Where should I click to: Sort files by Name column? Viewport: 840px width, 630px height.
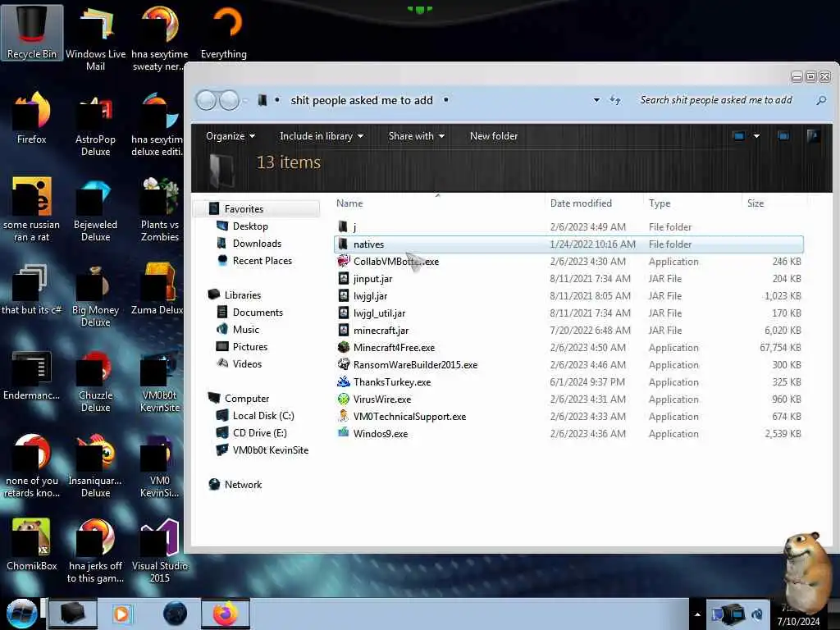click(x=349, y=203)
